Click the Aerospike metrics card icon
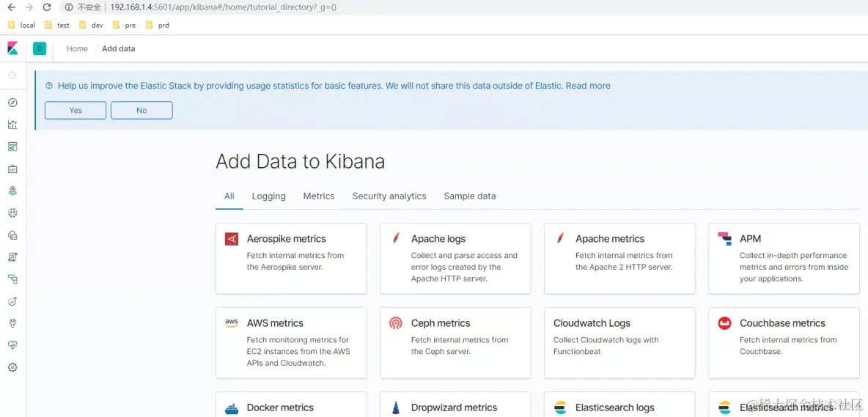The image size is (868, 417). 232,239
